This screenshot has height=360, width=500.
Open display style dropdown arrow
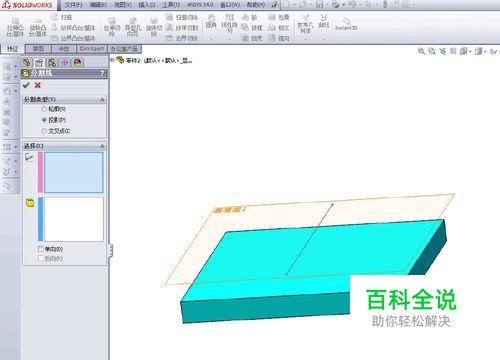pos(485,52)
